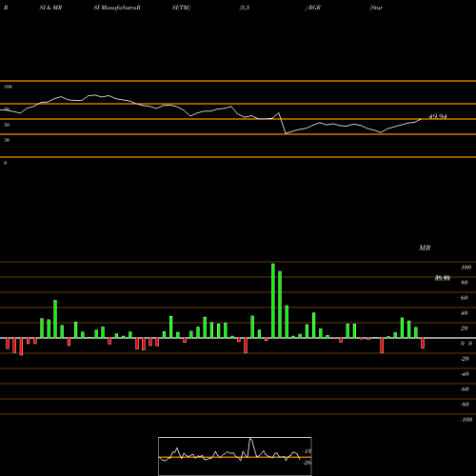
Task: Click the 80 label on the MR axis
Action: coord(465,283)
